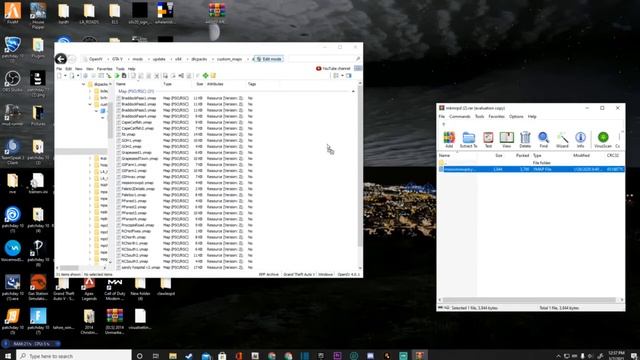Open dropdown arrow next to new file icon in OpenIV
This screenshot has width=640, height=360.
(65, 76)
